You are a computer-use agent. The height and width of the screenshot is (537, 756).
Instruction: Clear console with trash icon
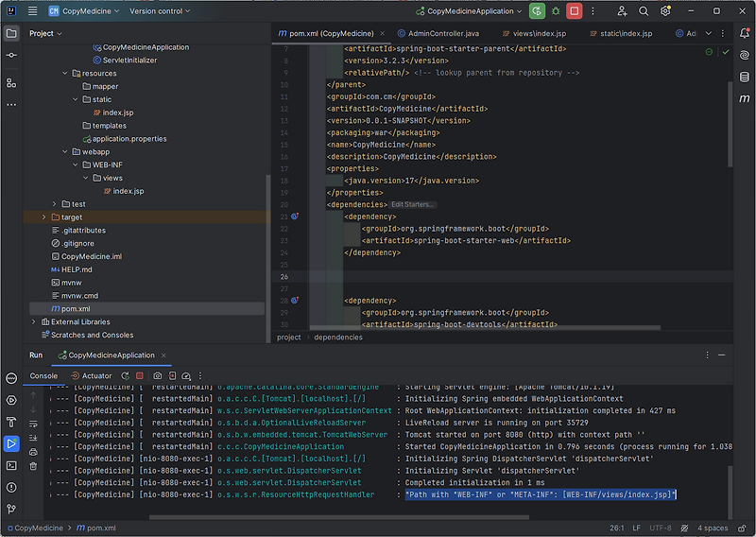pos(33,465)
